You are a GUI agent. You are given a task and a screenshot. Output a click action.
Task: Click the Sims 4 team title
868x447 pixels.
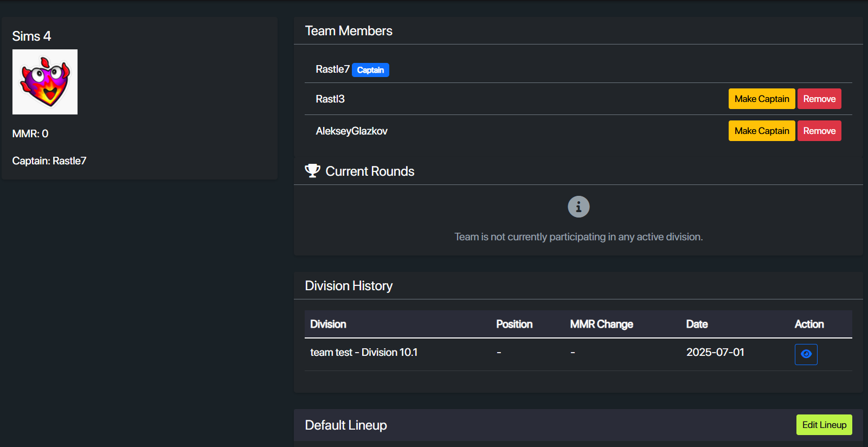point(31,36)
